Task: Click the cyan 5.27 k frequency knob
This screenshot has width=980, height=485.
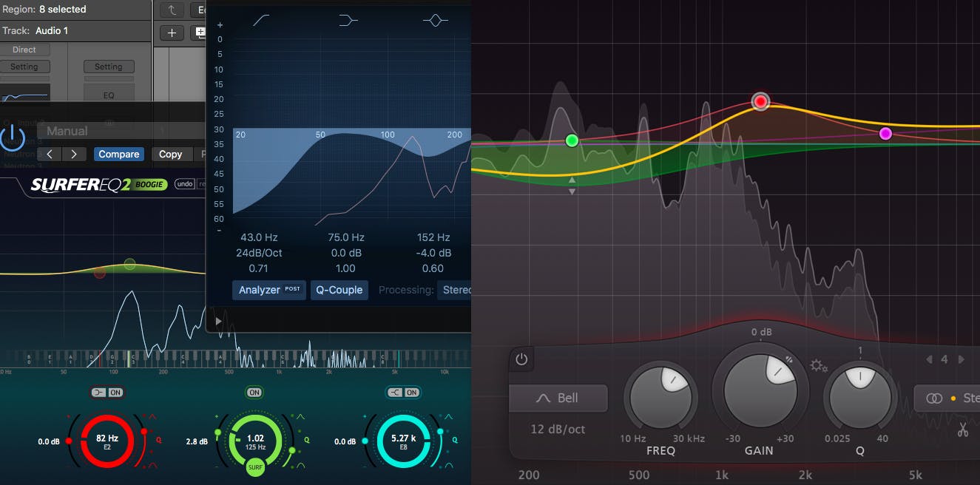Action: click(403, 441)
